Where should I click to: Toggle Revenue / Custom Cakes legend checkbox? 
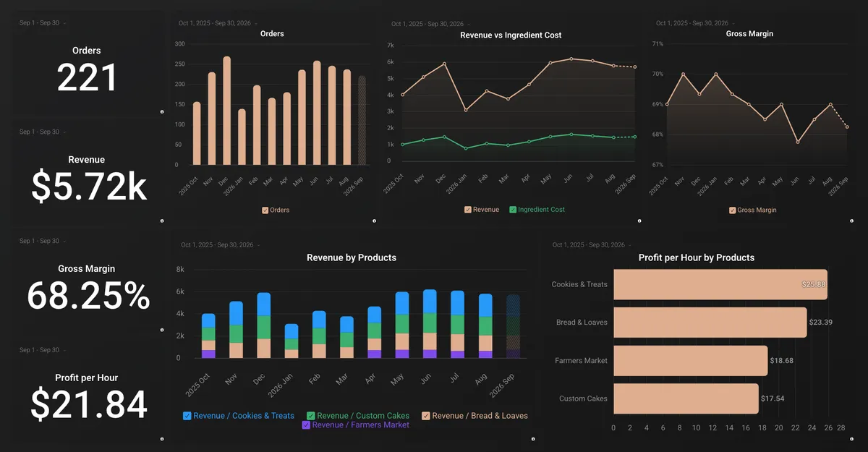click(311, 416)
